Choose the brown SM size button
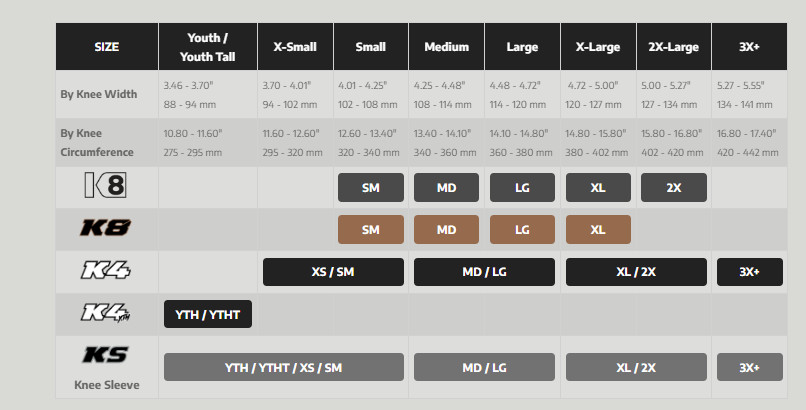Viewport: 806px width, 410px height. point(371,230)
